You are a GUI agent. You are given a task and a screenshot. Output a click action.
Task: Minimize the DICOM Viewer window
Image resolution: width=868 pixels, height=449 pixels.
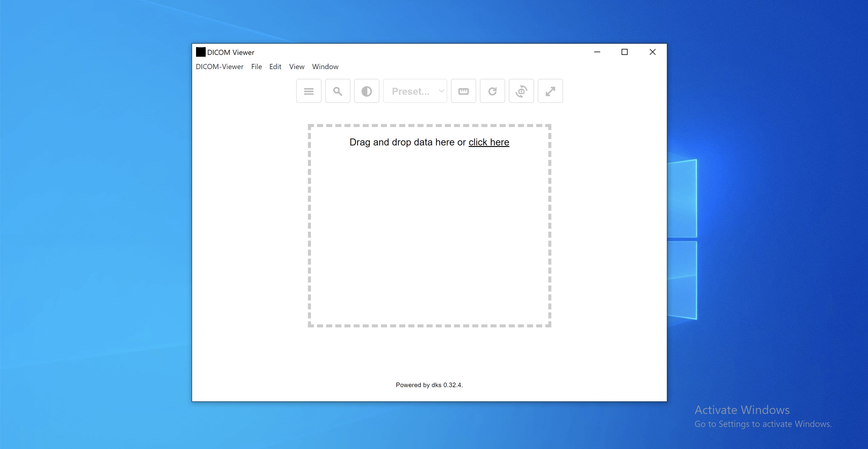pyautogui.click(x=597, y=52)
